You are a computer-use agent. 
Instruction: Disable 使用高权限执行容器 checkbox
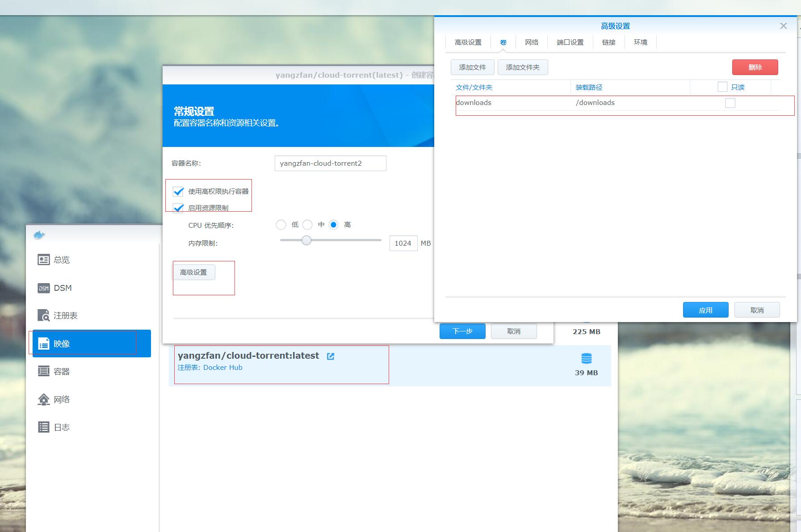pyautogui.click(x=179, y=192)
